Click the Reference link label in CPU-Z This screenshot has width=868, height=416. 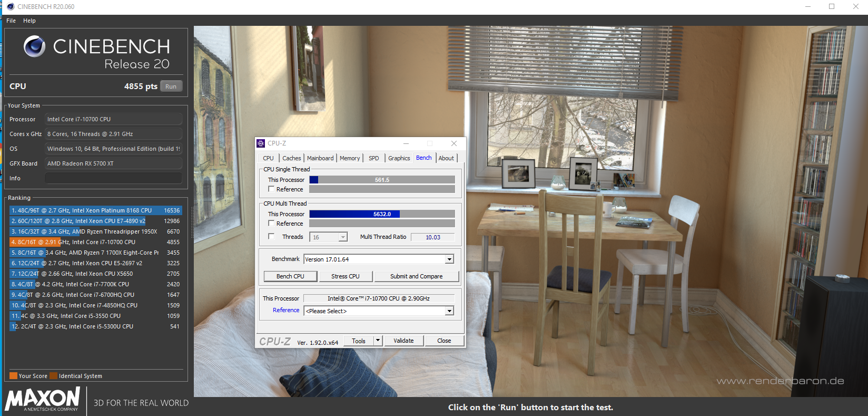point(286,310)
